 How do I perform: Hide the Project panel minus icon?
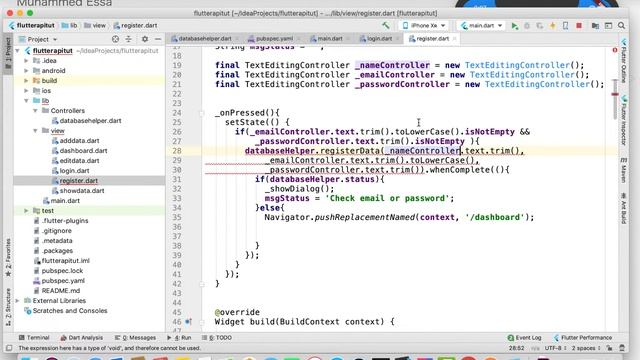158,39
